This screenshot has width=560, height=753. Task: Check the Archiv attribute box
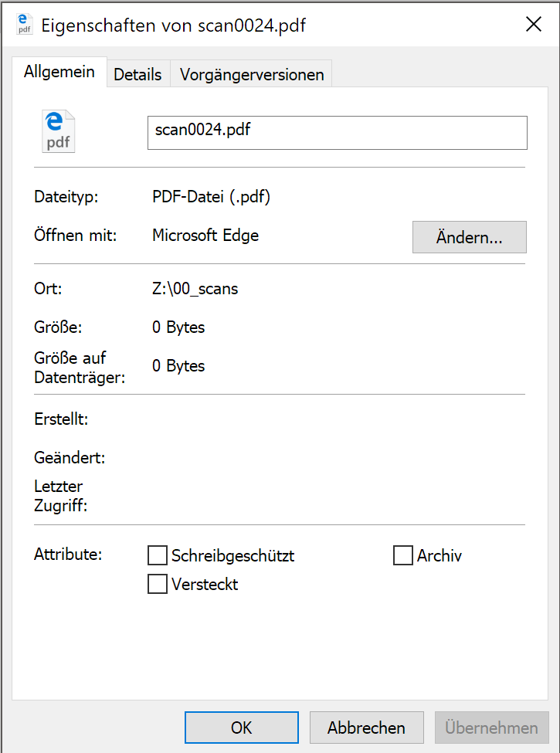(403, 555)
